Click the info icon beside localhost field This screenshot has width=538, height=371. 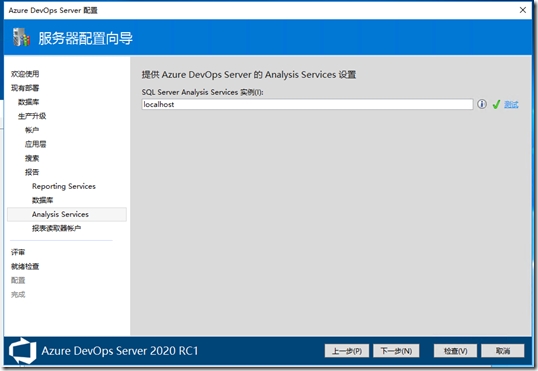482,104
